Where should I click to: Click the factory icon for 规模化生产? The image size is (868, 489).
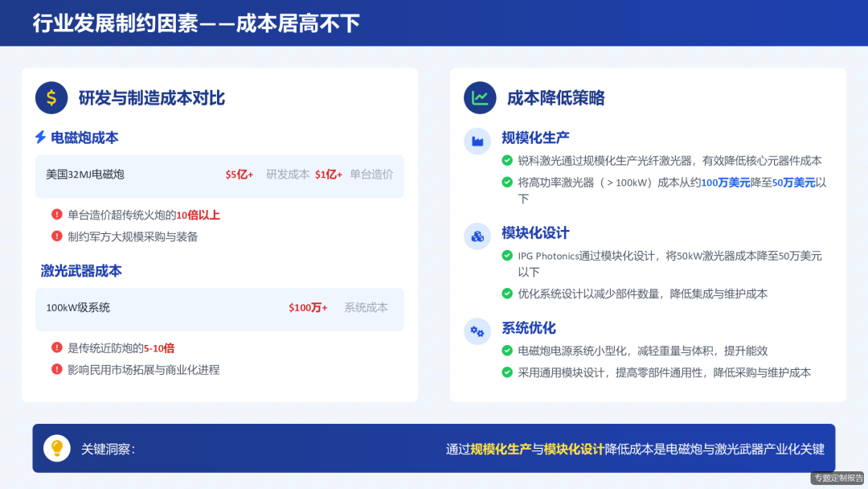tap(477, 141)
